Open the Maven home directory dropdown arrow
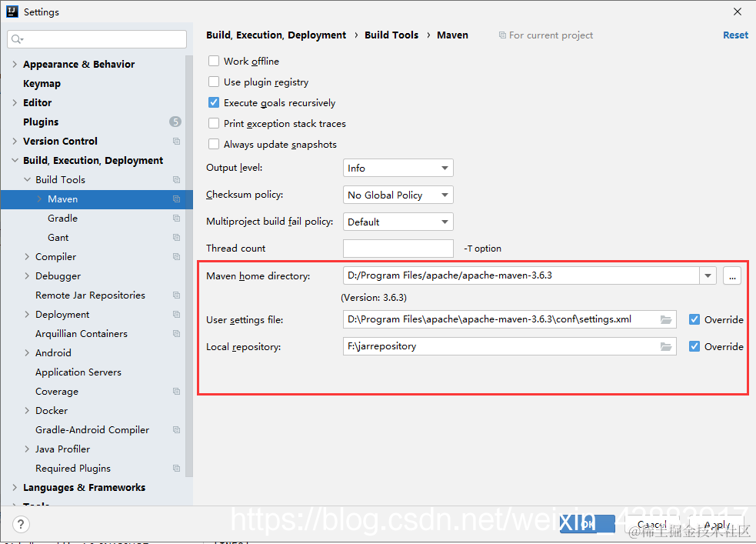 708,276
